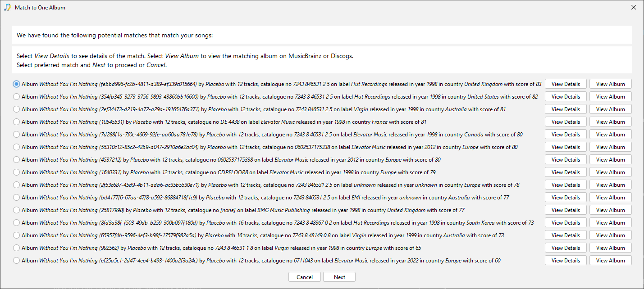View Details for France DE 4438 match
Viewport: 644px width, 289px height.
click(566, 122)
